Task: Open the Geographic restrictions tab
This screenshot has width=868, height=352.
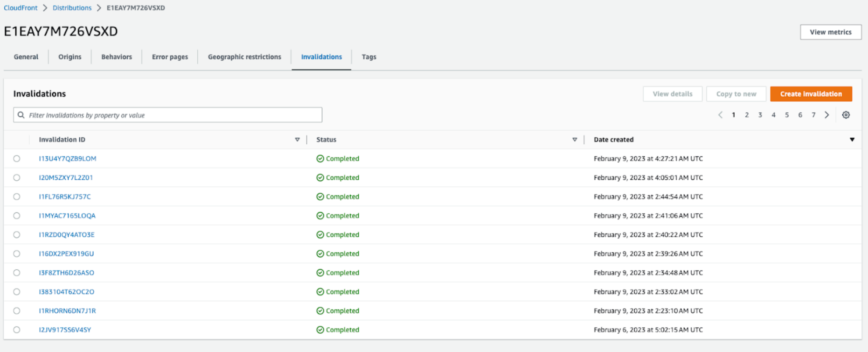Action: 244,57
